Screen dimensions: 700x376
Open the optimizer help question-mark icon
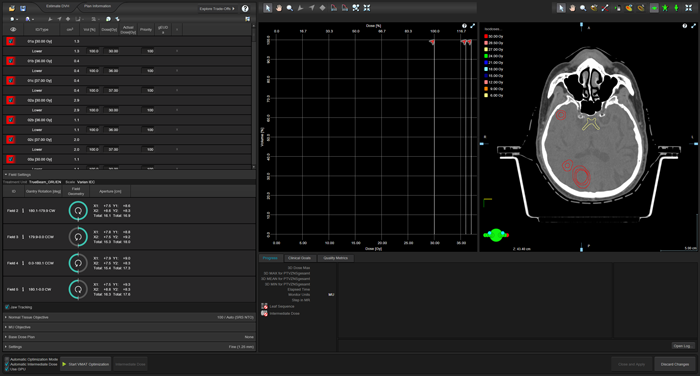click(x=245, y=8)
